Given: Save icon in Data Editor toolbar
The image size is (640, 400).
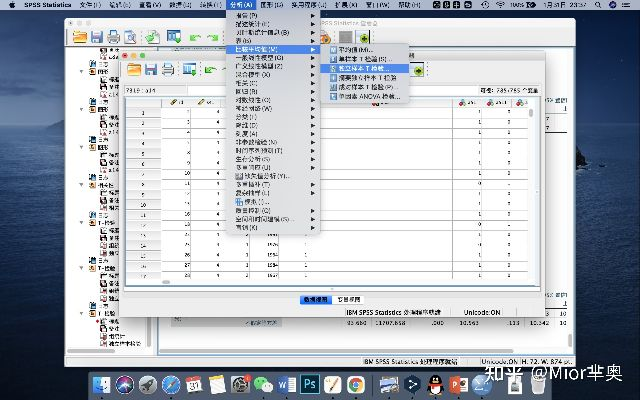Looking at the screenshot, I should click(151, 70).
